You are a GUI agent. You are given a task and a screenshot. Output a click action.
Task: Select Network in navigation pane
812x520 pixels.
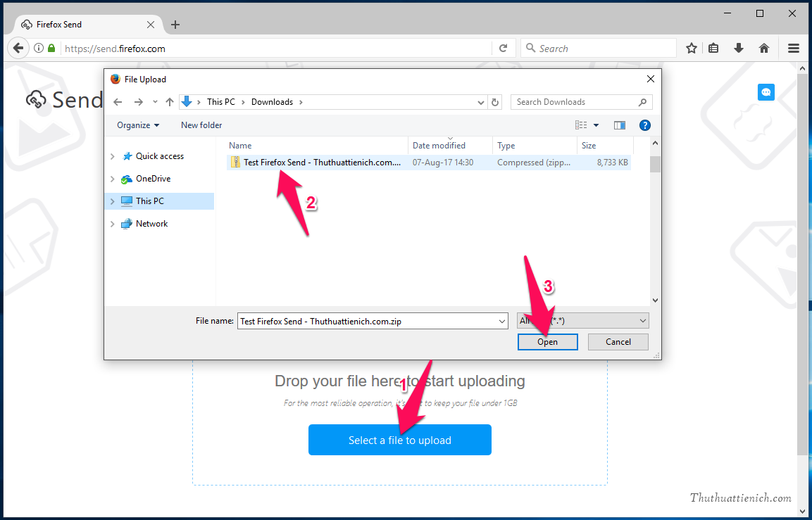[151, 224]
